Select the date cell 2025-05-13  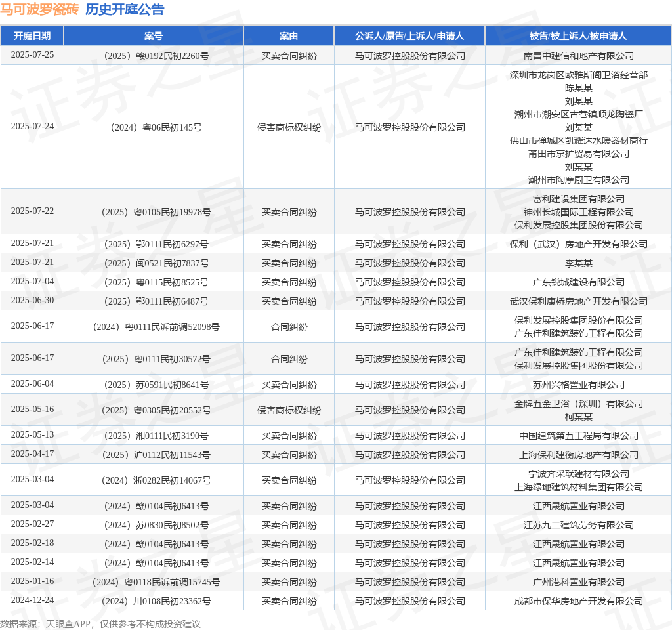point(33,435)
